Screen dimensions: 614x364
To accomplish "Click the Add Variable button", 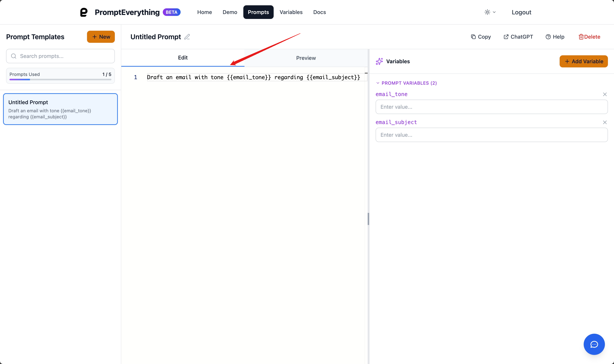I will pyautogui.click(x=583, y=61).
